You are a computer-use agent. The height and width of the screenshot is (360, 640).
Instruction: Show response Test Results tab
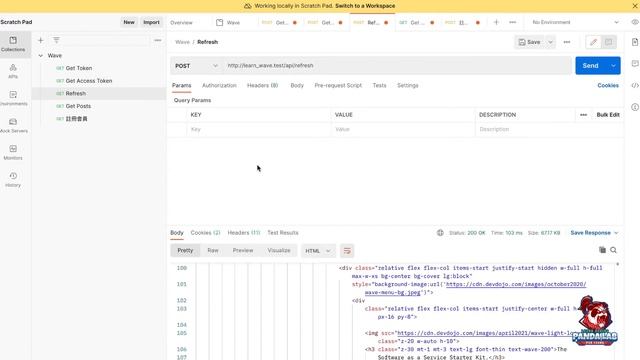coord(283,233)
